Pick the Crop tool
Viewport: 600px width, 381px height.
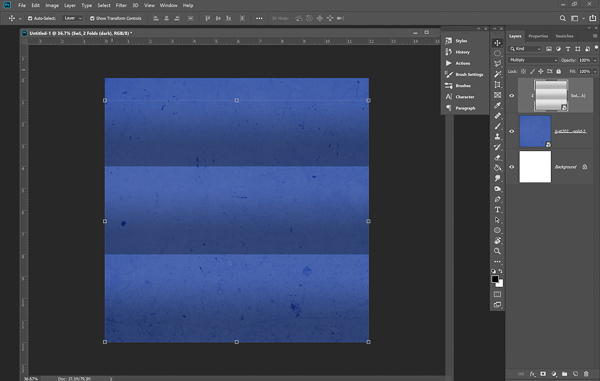pyautogui.click(x=497, y=85)
